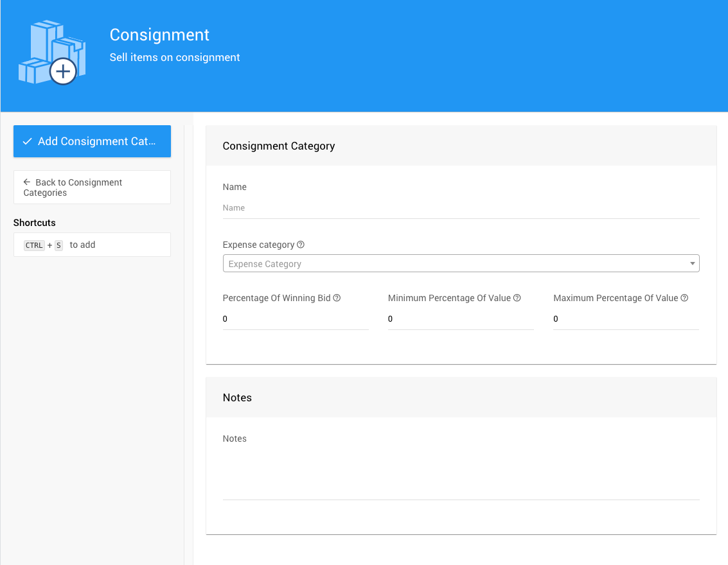728x565 pixels.
Task: Click the CTRL key badge in Shortcuts
Action: (x=34, y=245)
